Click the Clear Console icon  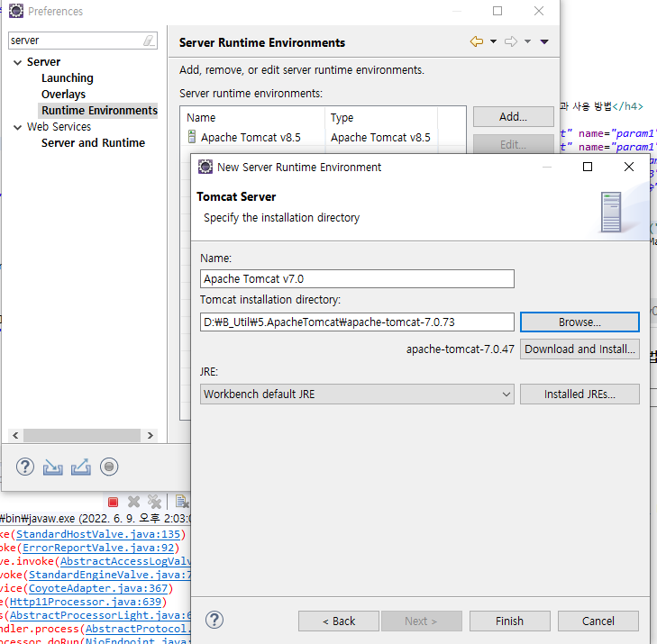pos(182,502)
